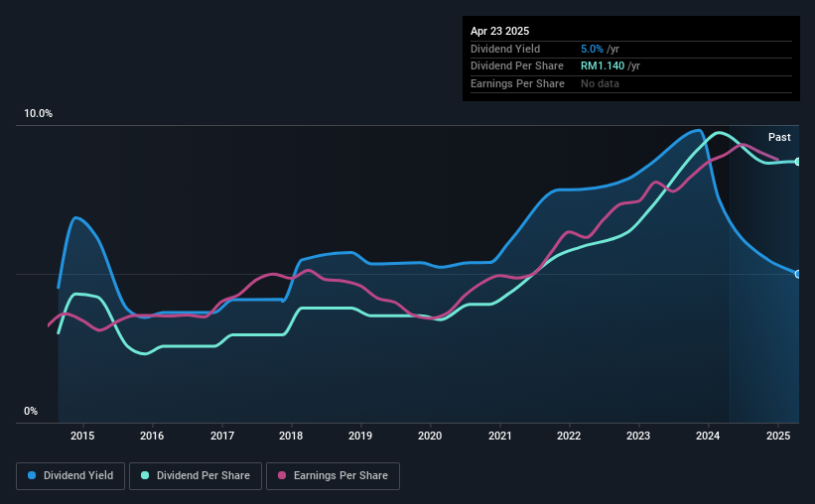The height and width of the screenshot is (504, 815).
Task: Click the teal Dividend Per Share legend dot
Action: point(145,475)
